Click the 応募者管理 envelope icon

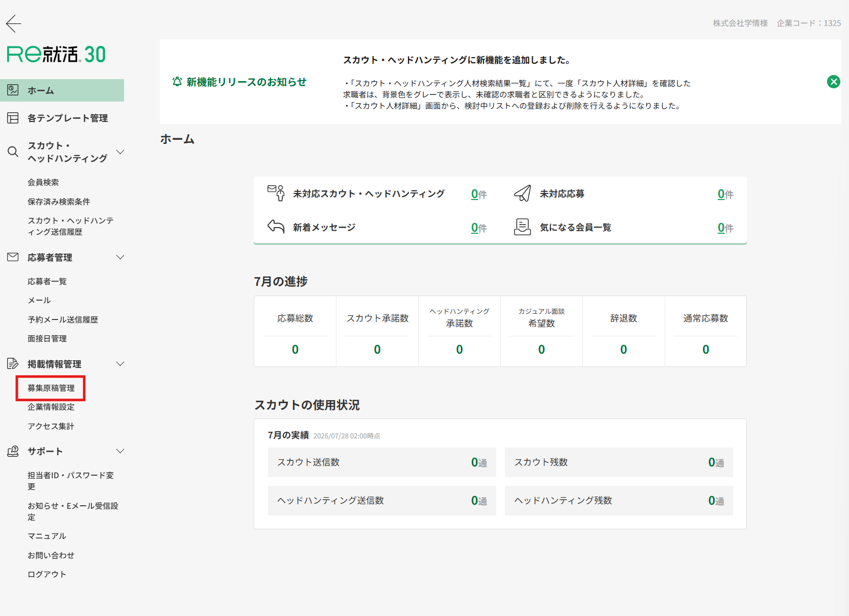(x=13, y=257)
